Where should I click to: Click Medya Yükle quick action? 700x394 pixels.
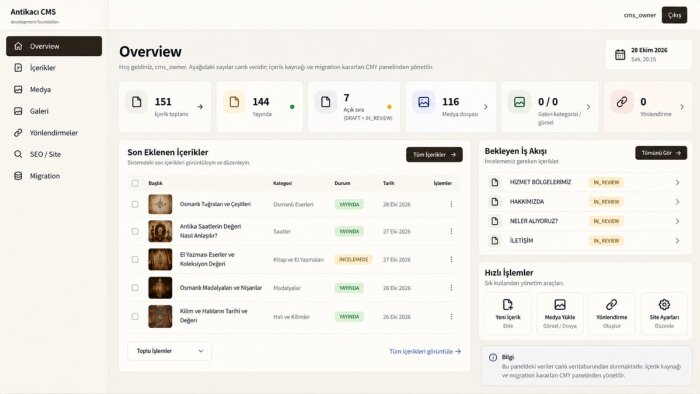560,313
